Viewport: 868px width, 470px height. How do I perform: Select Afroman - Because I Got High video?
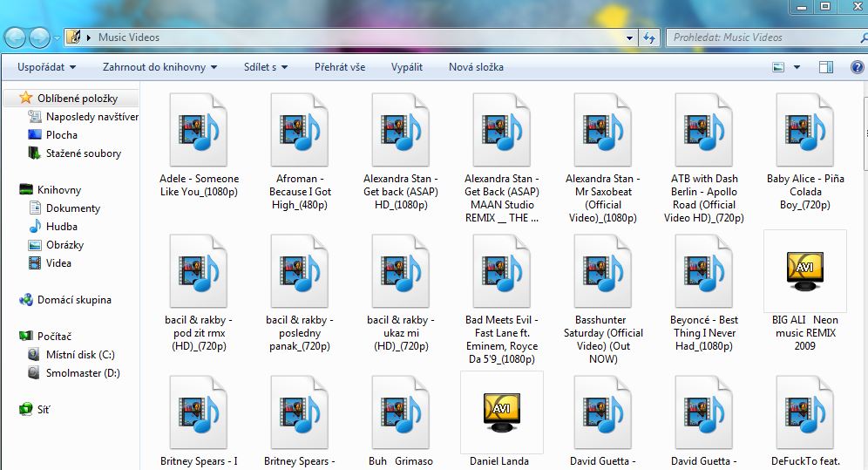coord(300,153)
